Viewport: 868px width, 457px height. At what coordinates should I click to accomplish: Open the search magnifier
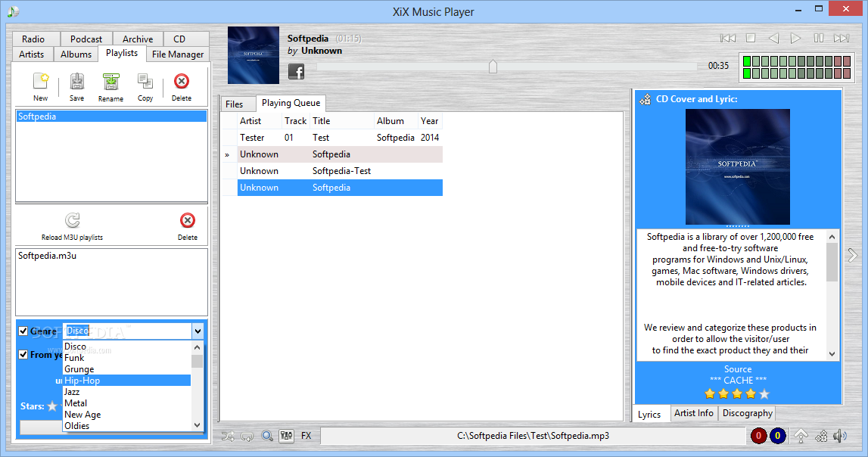[x=267, y=435]
